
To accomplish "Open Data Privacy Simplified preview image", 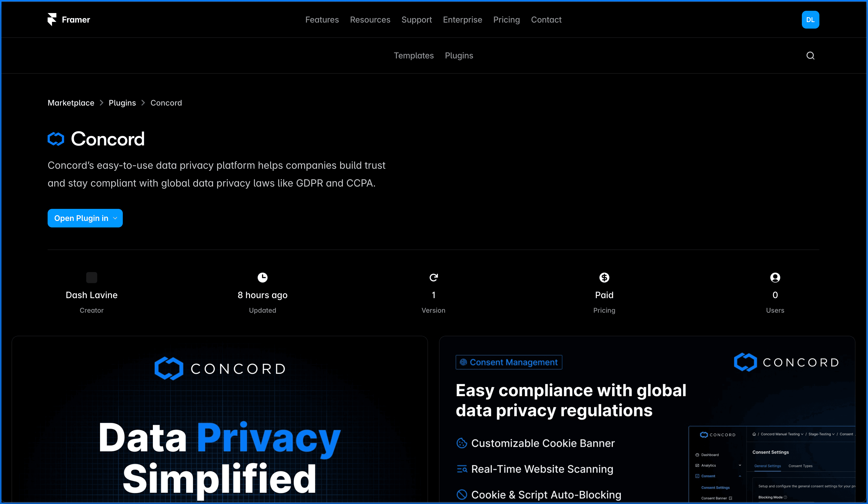I will coord(220,419).
